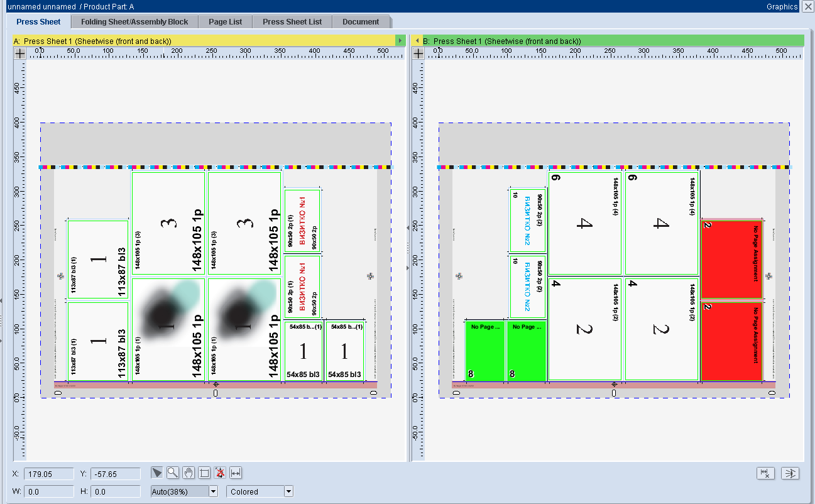Open the Document tab
Viewport: 815px width, 504px height.
click(361, 21)
